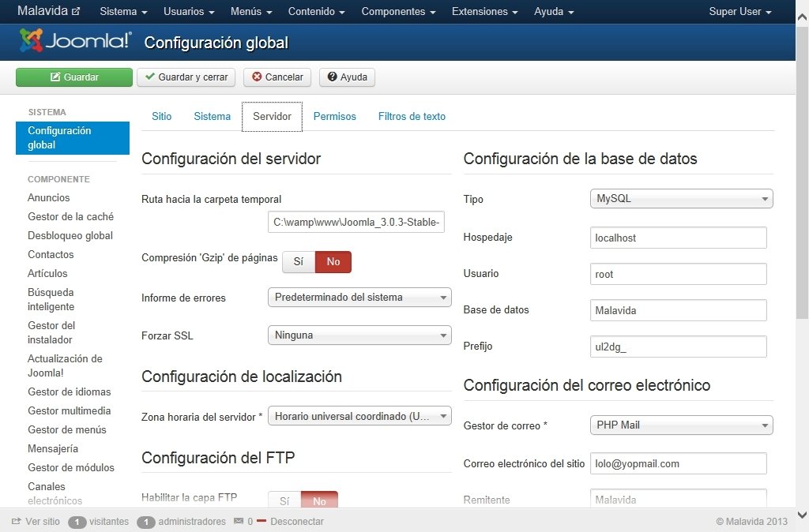Click the Correo electrónico del sitio field
Image resolution: width=809 pixels, height=532 pixels.
(x=679, y=463)
